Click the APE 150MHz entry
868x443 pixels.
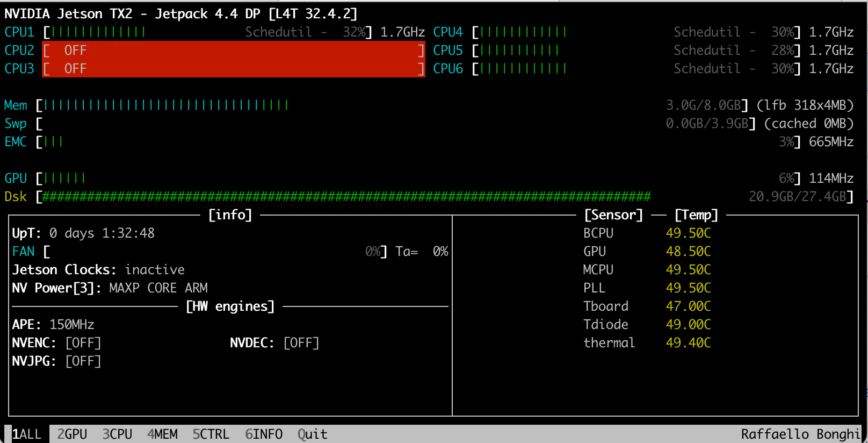53,324
